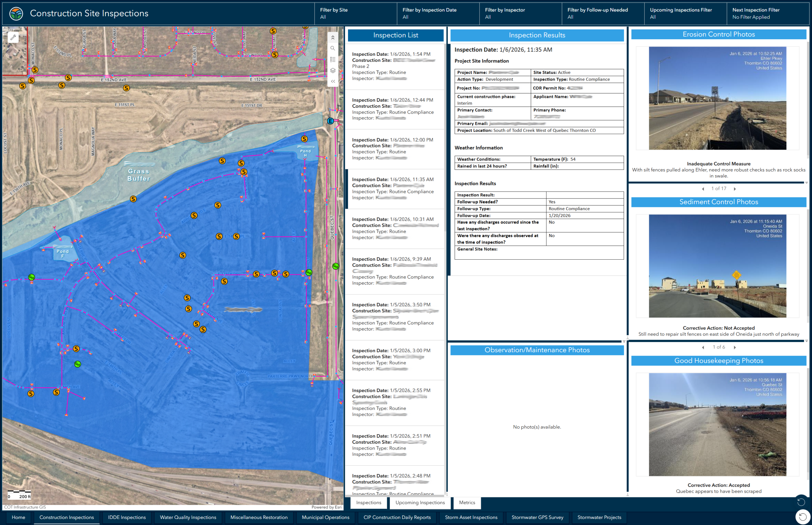812x525 pixels.
Task: Open the map legend panel
Action: tap(333, 59)
